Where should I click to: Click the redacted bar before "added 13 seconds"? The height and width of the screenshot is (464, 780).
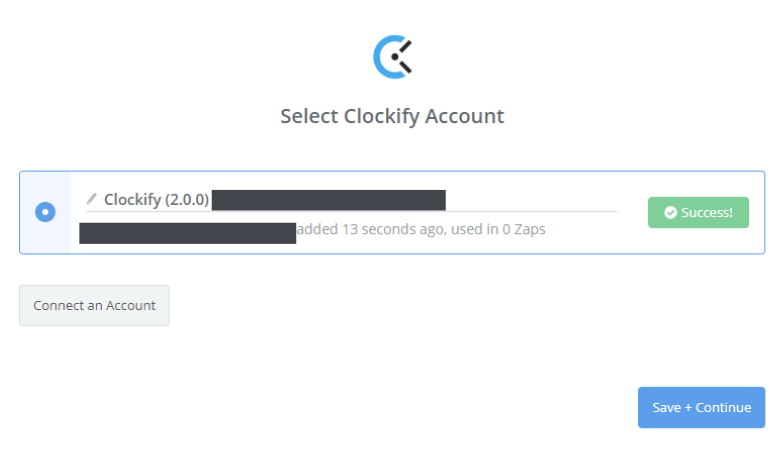(x=187, y=232)
